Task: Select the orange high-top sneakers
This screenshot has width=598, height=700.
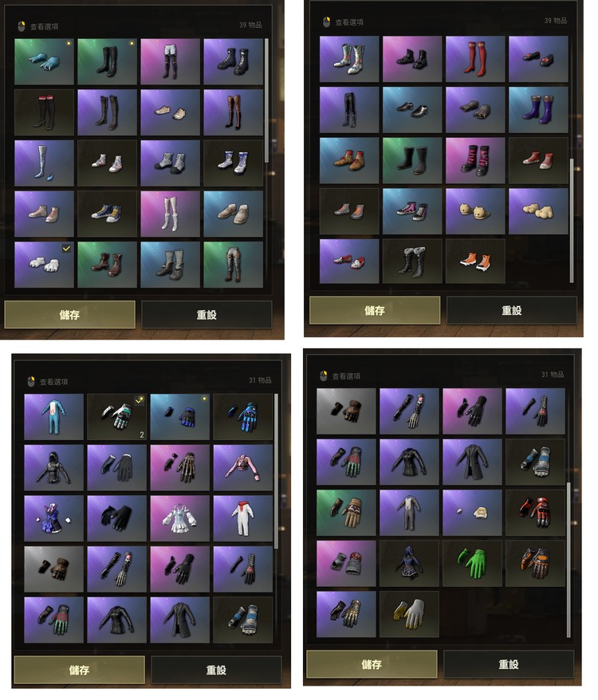Action: point(475,262)
